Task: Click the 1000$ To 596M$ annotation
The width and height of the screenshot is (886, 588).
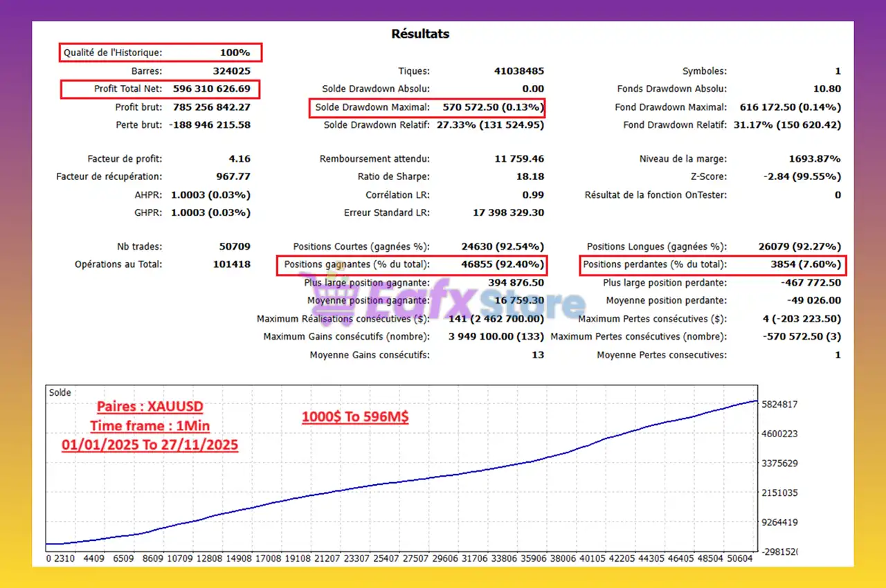Action: [355, 417]
